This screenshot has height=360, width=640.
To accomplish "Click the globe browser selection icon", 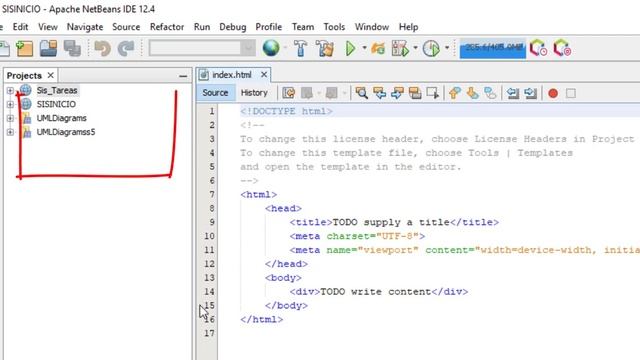I will click(x=271, y=48).
